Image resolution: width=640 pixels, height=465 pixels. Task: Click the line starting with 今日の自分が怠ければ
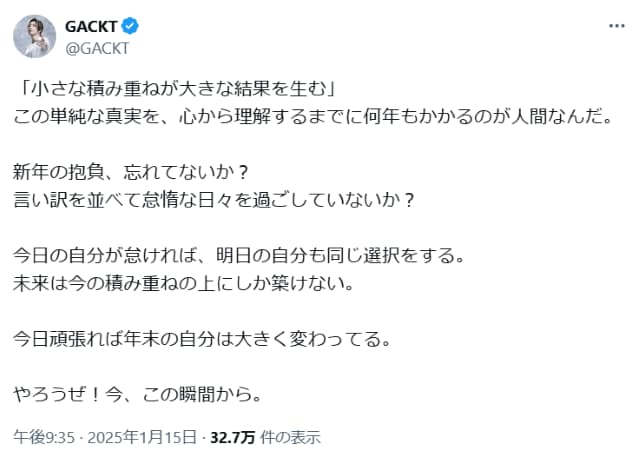[239, 253]
